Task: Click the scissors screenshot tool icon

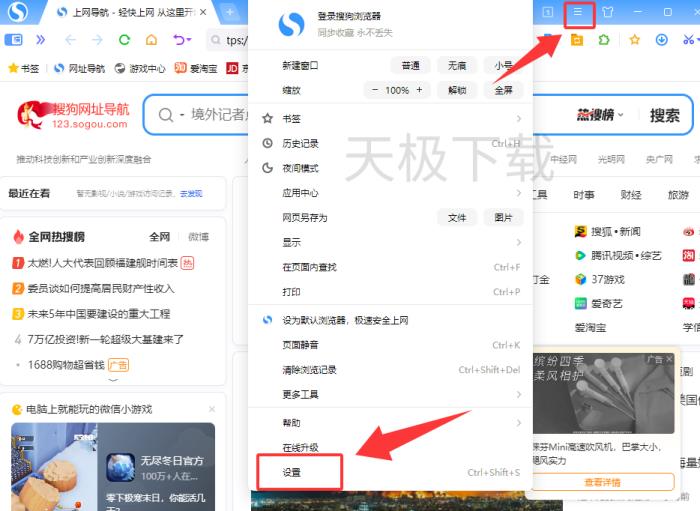Action: [688, 40]
